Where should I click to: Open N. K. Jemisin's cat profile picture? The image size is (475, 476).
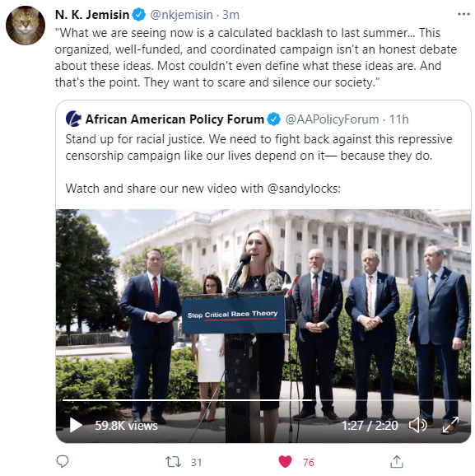[26, 26]
